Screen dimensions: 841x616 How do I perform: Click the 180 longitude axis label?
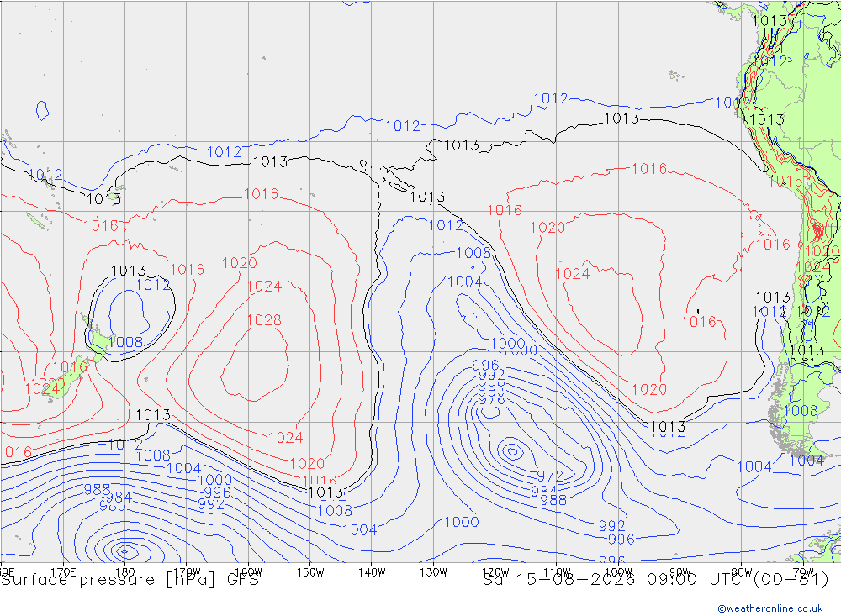click(125, 572)
